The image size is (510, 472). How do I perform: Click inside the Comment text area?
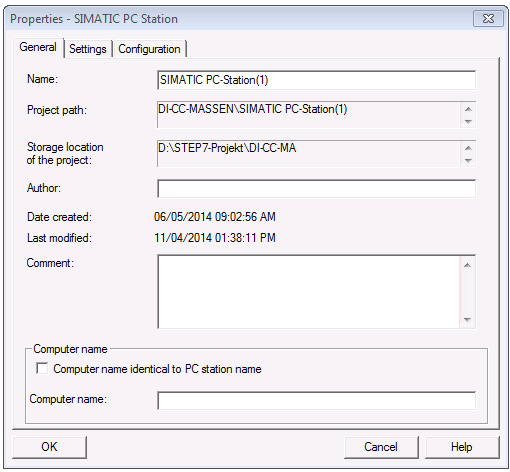(309, 292)
